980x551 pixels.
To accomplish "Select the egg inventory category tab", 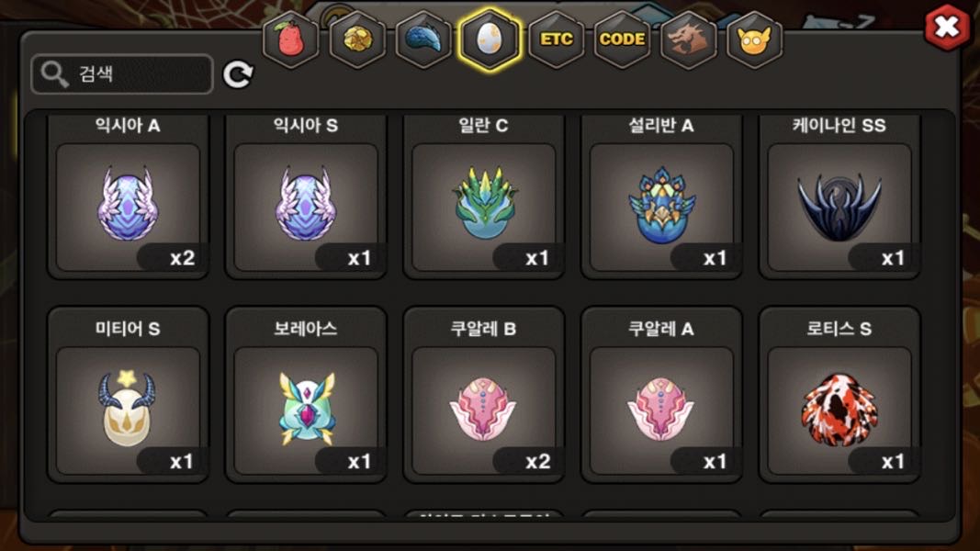I will 490,39.
